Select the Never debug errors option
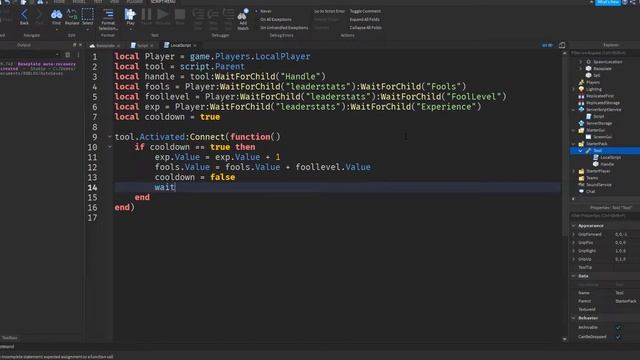 pyautogui.click(x=263, y=11)
